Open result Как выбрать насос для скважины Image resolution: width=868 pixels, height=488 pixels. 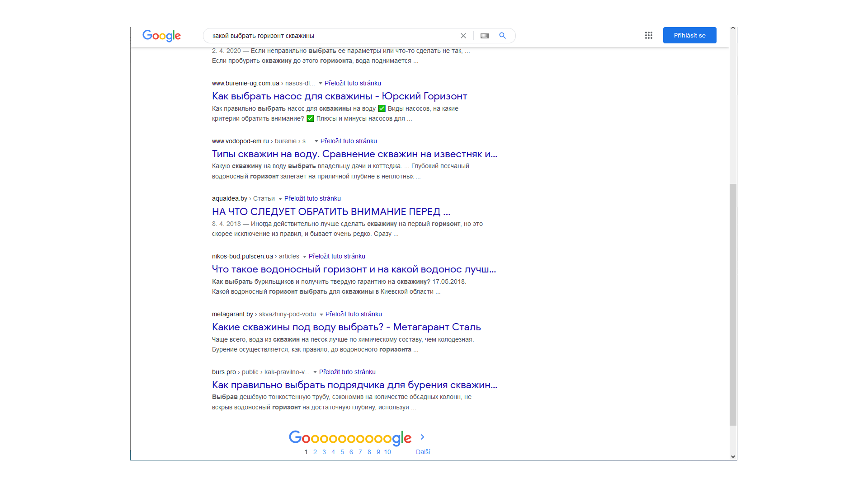tap(340, 96)
